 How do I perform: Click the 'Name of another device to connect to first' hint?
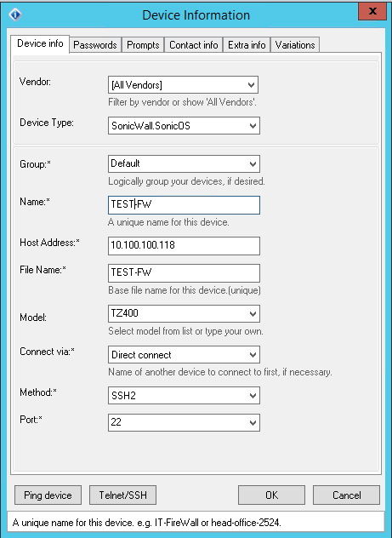tap(220, 372)
